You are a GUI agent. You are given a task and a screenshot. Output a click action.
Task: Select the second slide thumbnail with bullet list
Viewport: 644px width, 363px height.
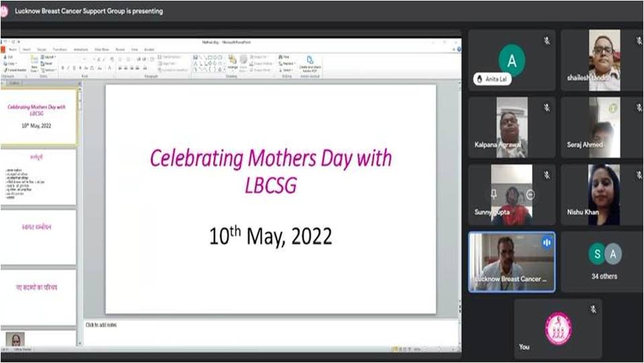click(x=38, y=177)
